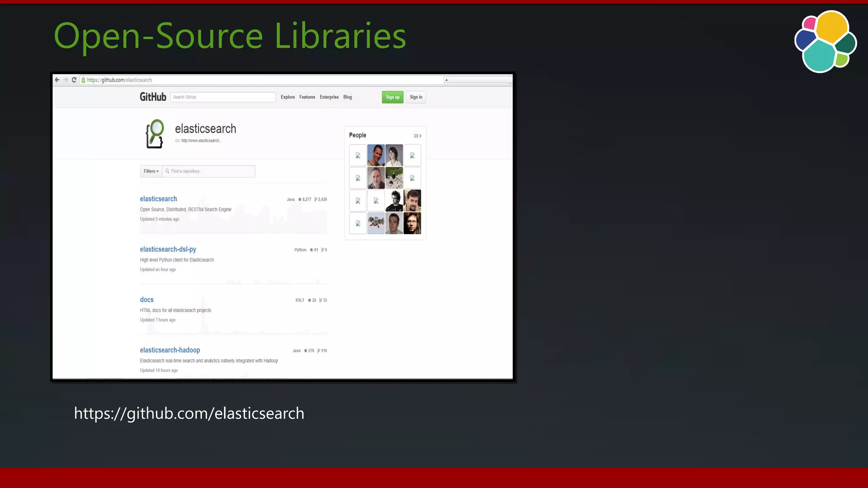Open the Enterprise menu item
The image size is (868, 488).
329,97
